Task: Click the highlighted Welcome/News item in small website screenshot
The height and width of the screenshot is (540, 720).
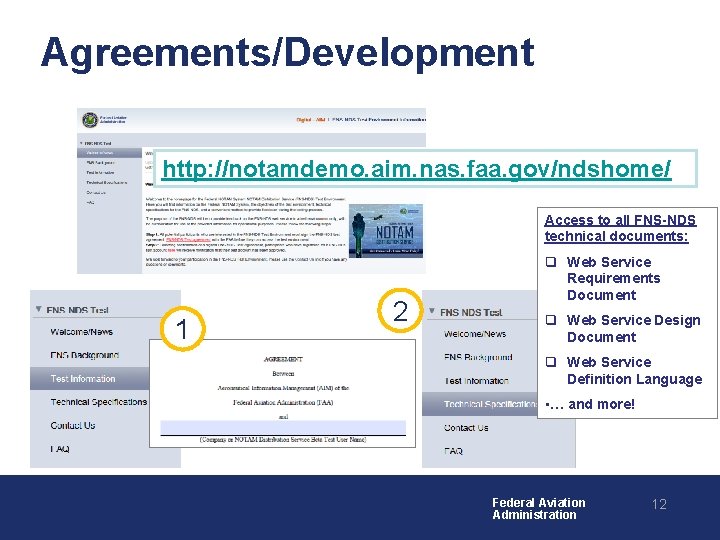Action: [109, 152]
